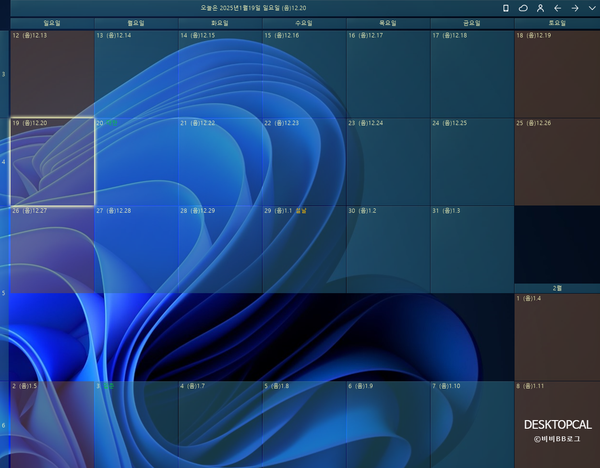Select date cell 28 (음)12.29

coord(220,249)
